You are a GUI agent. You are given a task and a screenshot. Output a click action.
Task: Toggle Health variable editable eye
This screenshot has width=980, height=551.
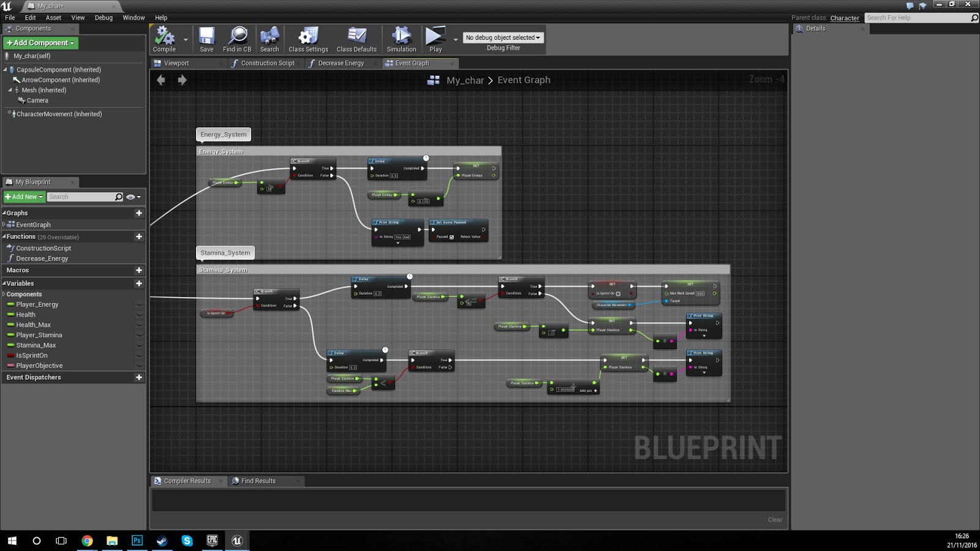pyautogui.click(x=139, y=315)
